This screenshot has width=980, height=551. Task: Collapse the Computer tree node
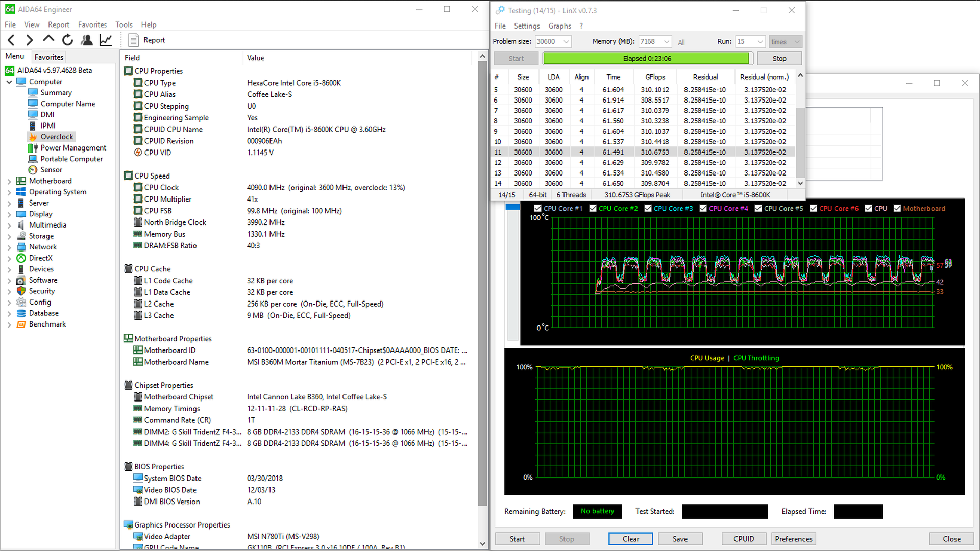point(9,82)
